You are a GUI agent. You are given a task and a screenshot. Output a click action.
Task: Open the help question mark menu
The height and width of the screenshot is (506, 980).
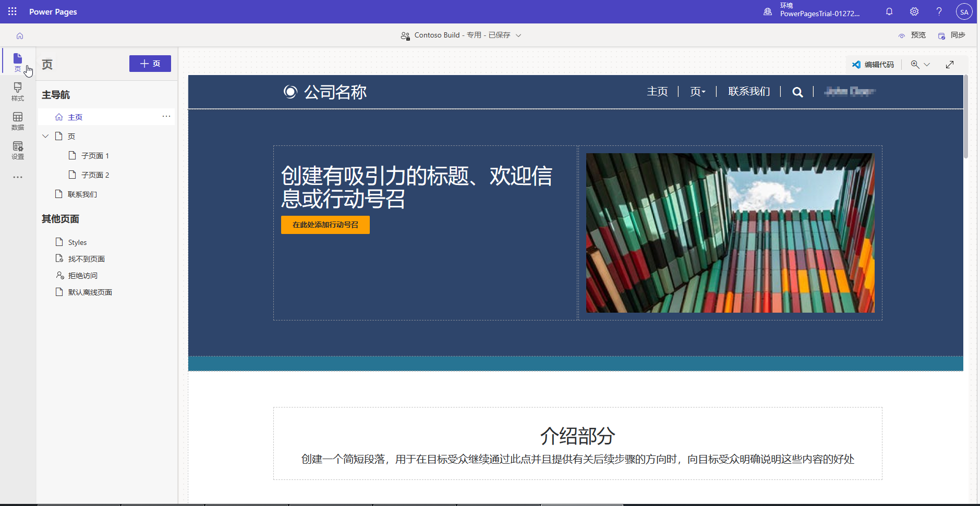pyautogui.click(x=938, y=11)
